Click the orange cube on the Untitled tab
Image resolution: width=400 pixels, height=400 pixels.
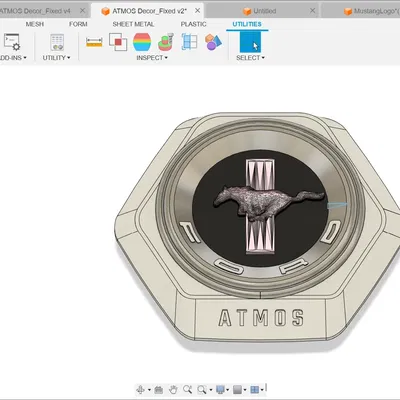tap(247, 11)
